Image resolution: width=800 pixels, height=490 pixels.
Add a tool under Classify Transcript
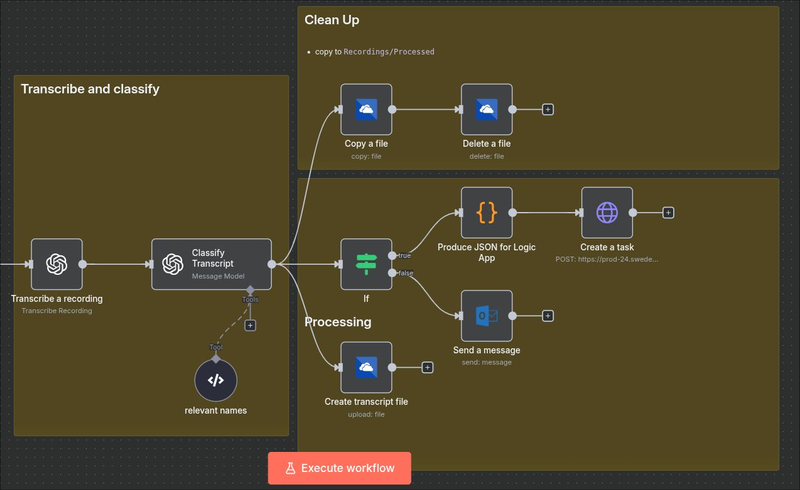250,324
